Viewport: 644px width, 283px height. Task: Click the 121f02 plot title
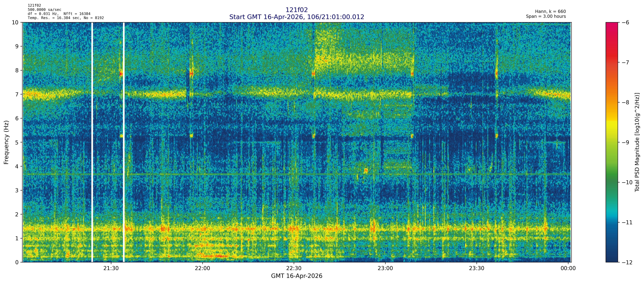[x=297, y=10]
